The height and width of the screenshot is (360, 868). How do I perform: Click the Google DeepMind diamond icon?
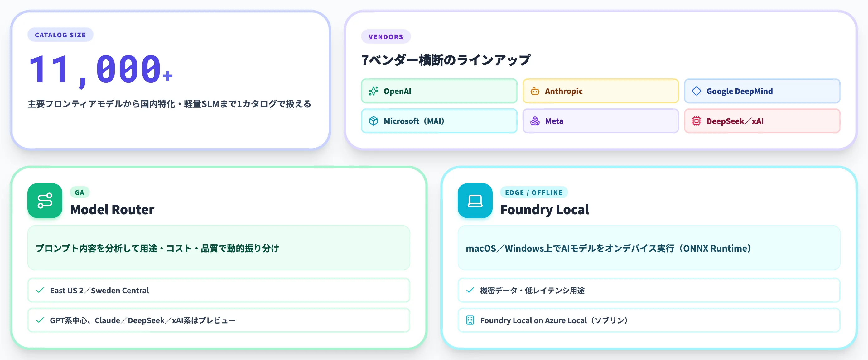[x=696, y=91]
